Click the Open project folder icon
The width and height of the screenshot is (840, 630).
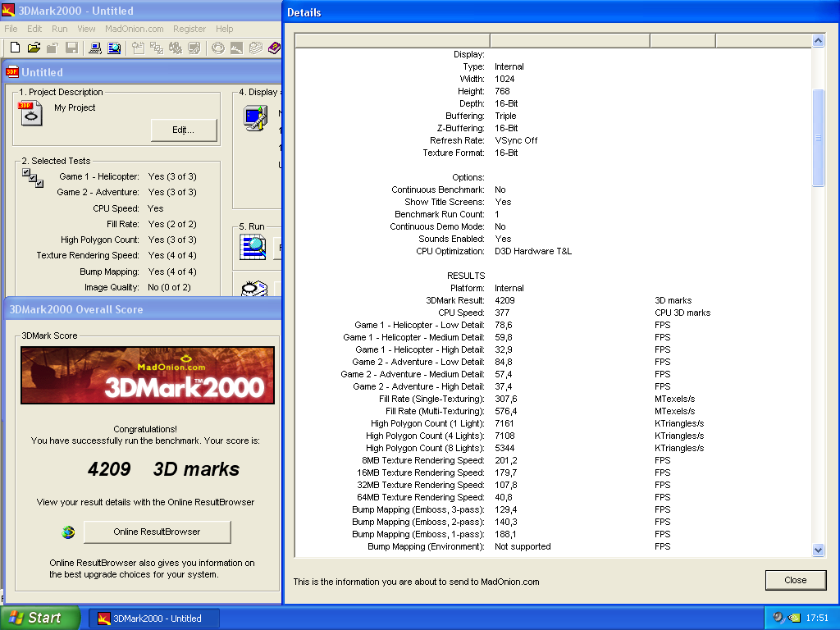(34, 48)
